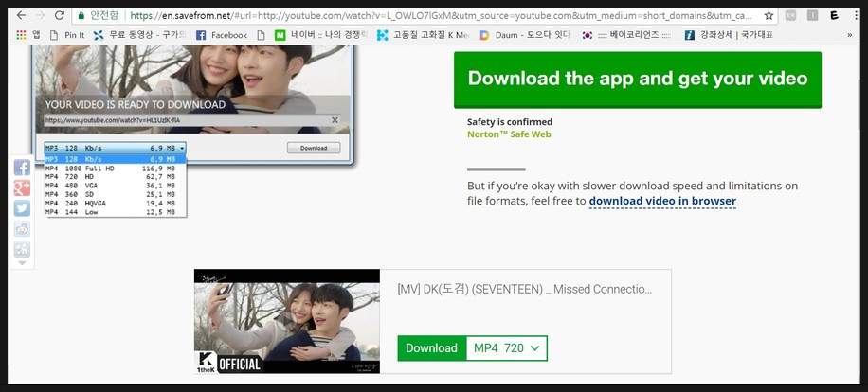The width and height of the screenshot is (868, 392).
Task: Open the 네이버 bookmark
Action: [x=321, y=35]
